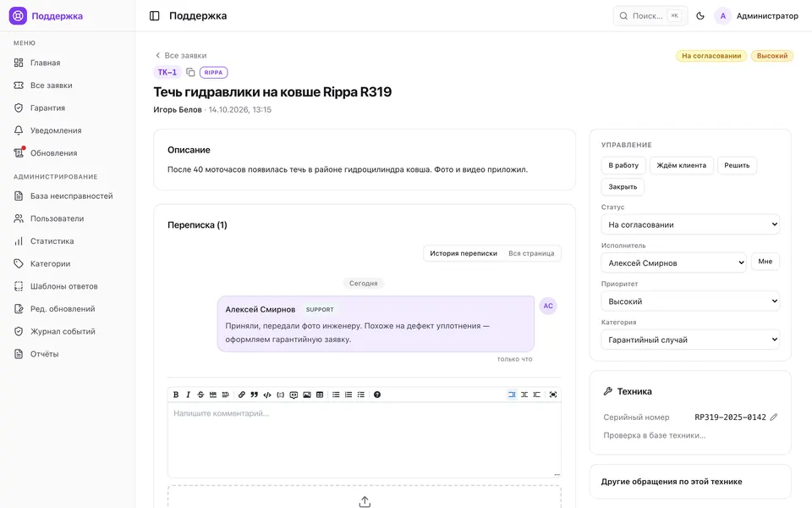Open Статистика admin section
Image resolution: width=812 pixels, height=508 pixels.
[x=68, y=241]
